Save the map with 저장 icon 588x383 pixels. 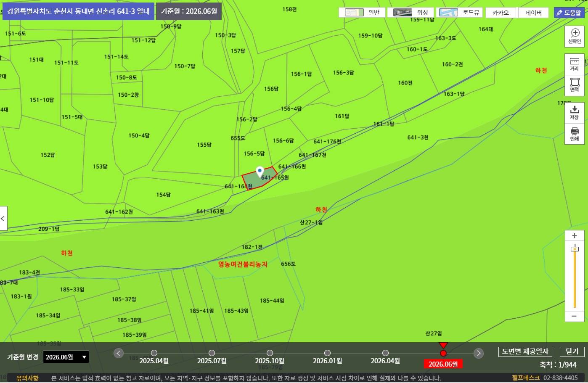(574, 113)
